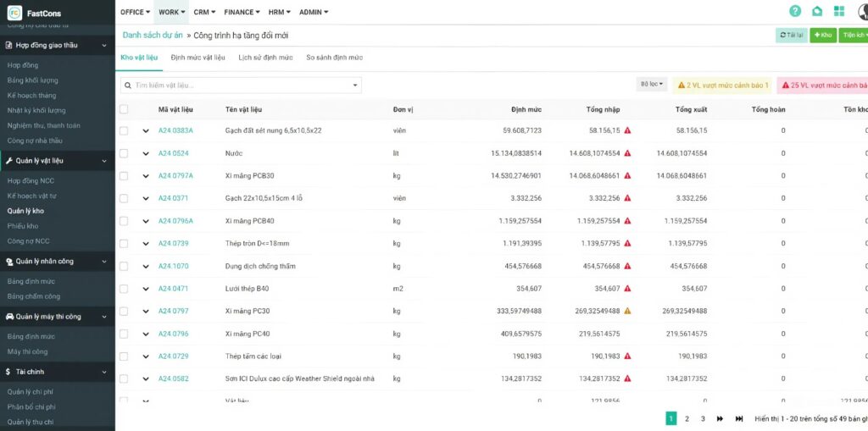Switch to Định mức vật liệu tab
The image size is (868, 431).
[x=198, y=58]
